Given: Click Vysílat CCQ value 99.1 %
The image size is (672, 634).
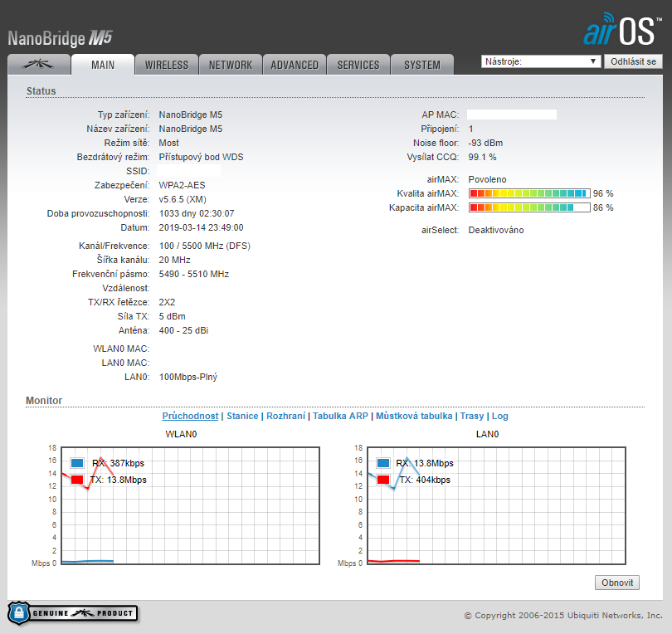Looking at the screenshot, I should tap(482, 157).
